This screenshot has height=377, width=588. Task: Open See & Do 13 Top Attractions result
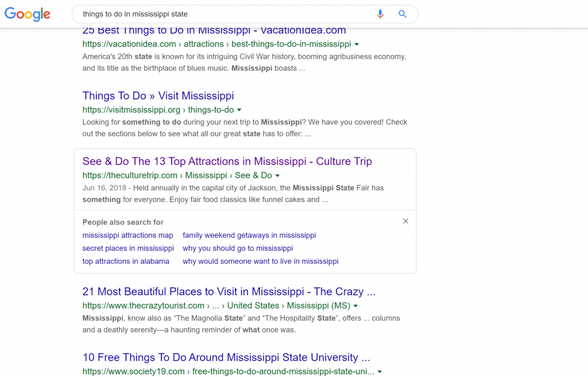point(227,161)
